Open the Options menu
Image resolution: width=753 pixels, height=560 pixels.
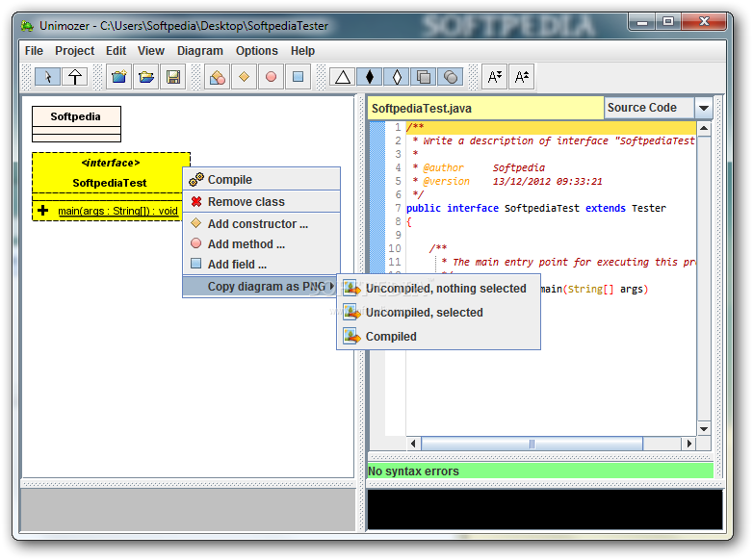[256, 51]
